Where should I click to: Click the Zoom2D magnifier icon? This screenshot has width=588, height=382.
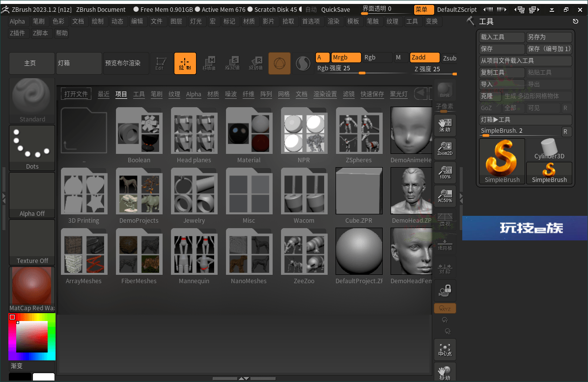pos(445,149)
